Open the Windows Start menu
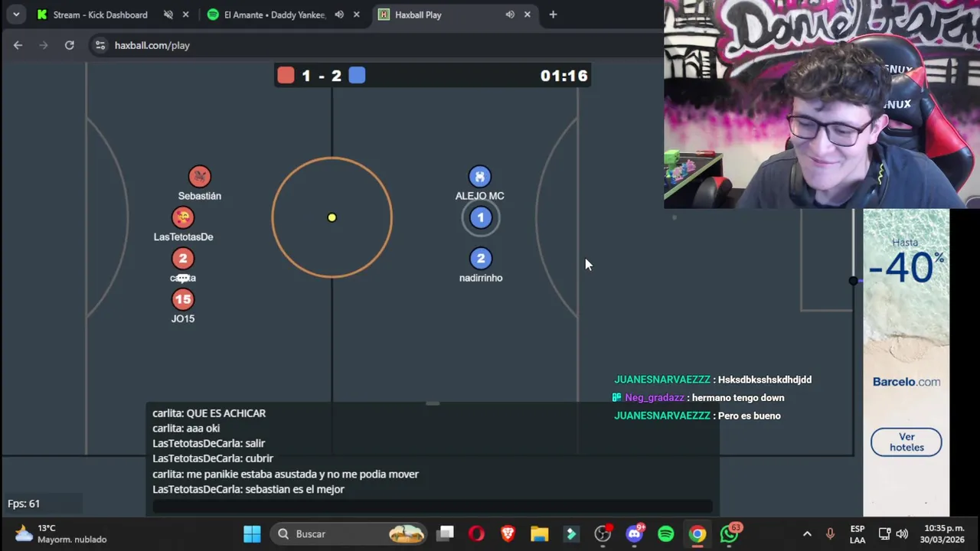980x551 pixels. click(x=252, y=534)
